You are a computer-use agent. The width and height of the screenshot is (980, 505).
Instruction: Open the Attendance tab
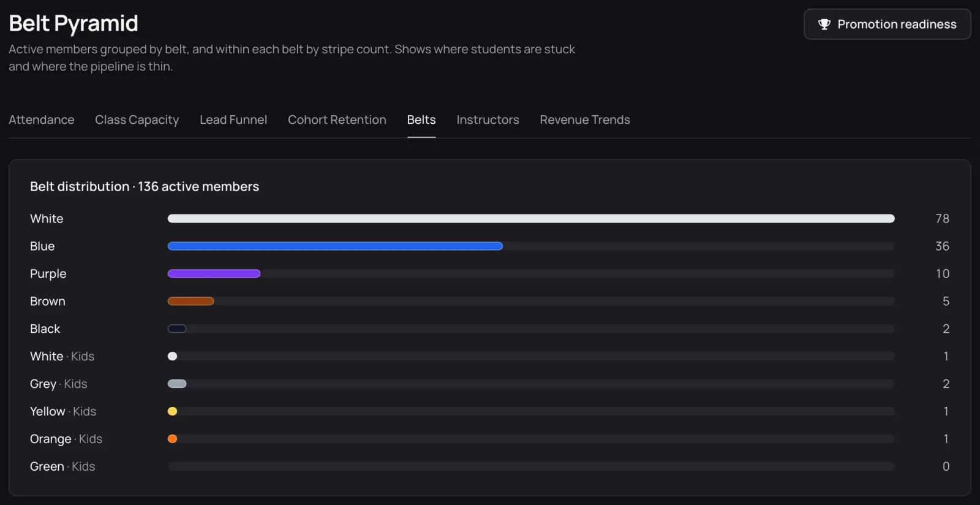42,120
